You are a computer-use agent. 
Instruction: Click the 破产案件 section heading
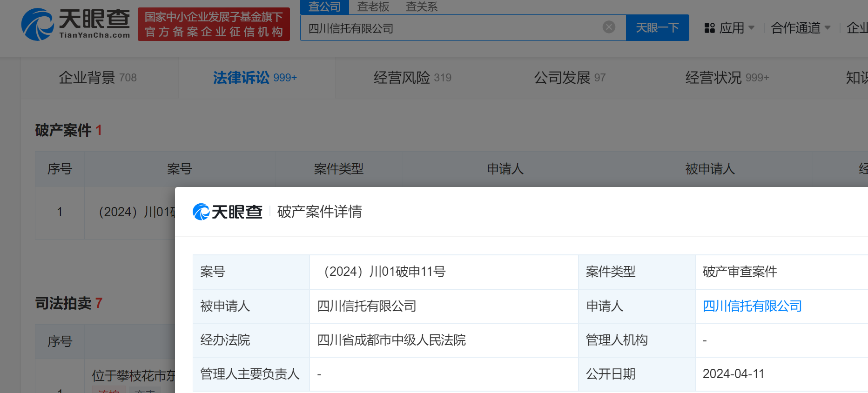63,130
